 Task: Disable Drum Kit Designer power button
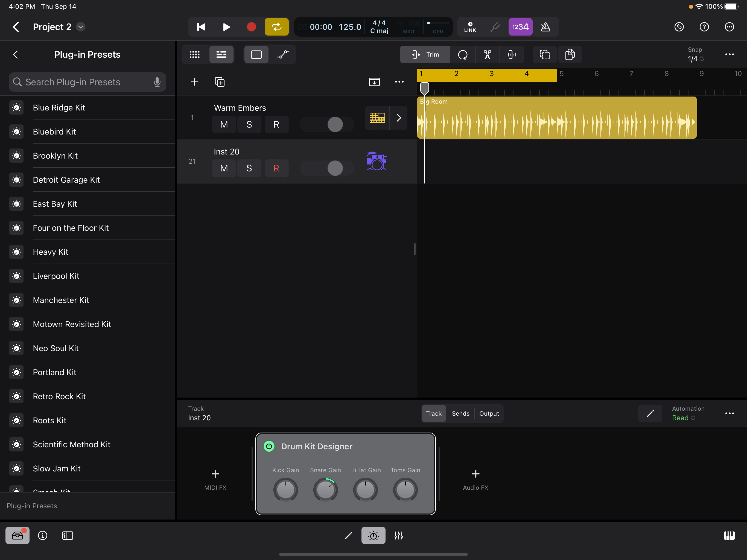coord(269,446)
